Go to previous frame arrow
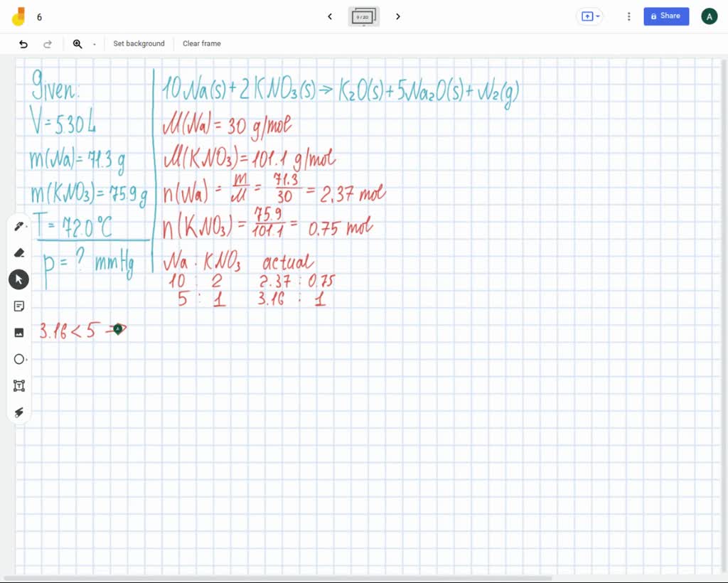The width and height of the screenshot is (728, 583). tap(330, 17)
